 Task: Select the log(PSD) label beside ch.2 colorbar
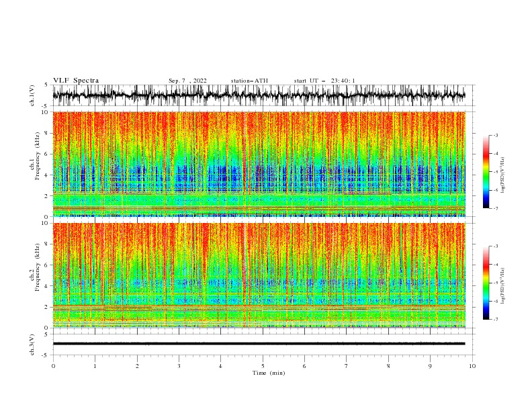point(502,286)
